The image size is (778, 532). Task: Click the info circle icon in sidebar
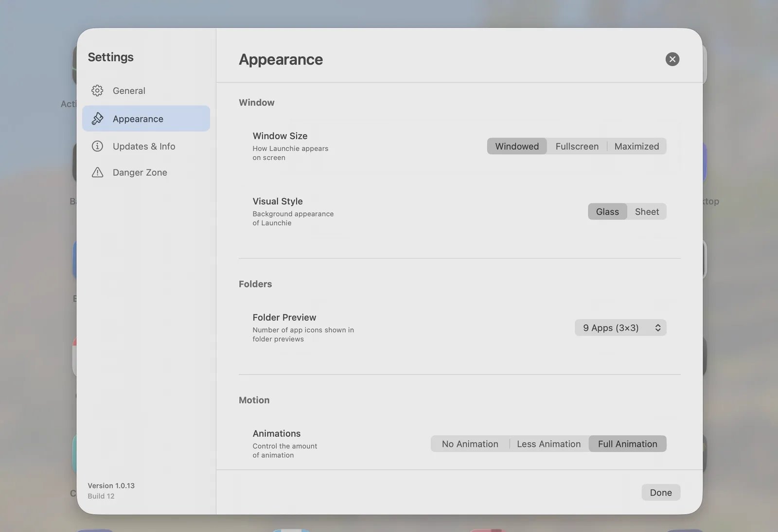point(97,146)
